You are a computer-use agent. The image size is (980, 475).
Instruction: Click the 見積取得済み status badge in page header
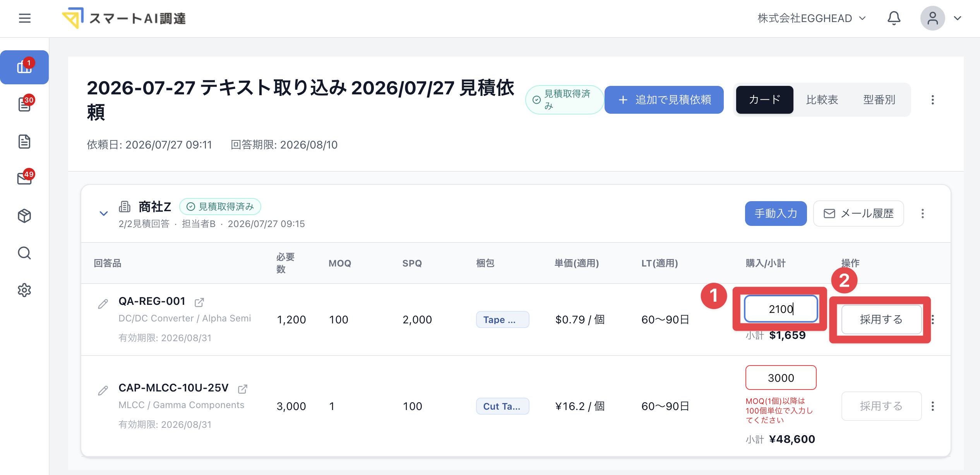tap(565, 100)
